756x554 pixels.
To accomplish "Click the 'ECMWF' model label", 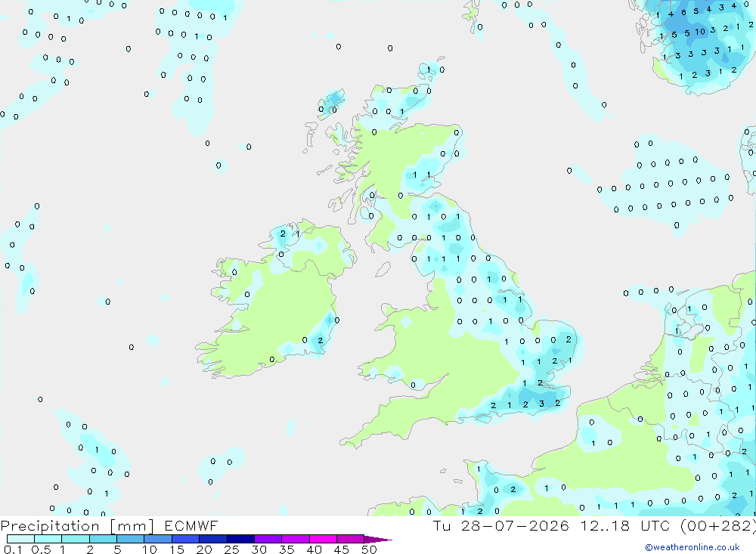I will coord(191,526).
